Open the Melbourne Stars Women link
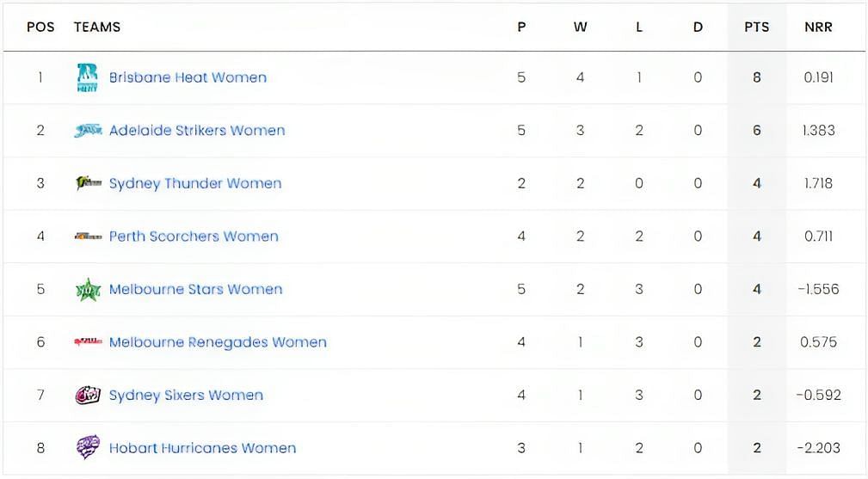The height and width of the screenshot is (479, 868). coord(196,289)
